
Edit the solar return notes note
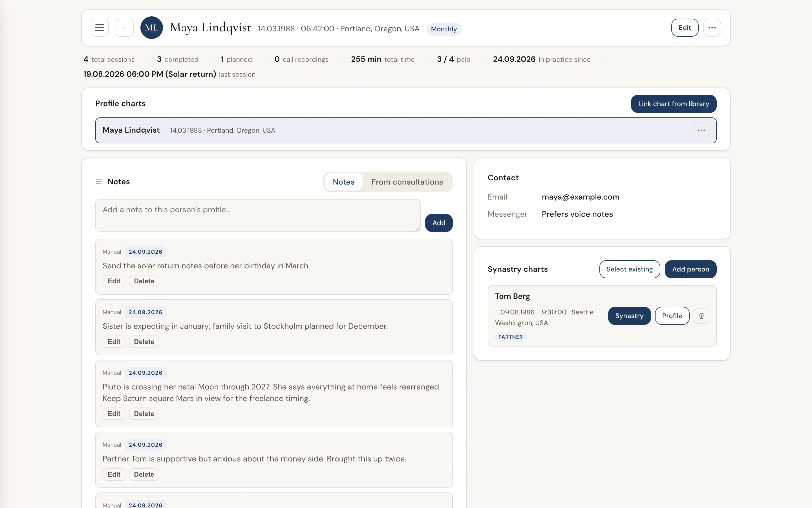click(x=114, y=281)
